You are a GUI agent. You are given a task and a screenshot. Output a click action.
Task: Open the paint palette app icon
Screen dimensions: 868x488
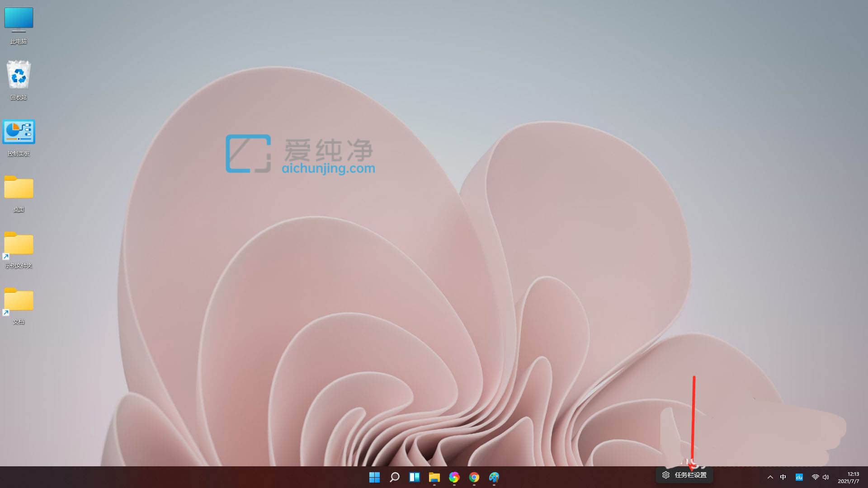point(494,477)
